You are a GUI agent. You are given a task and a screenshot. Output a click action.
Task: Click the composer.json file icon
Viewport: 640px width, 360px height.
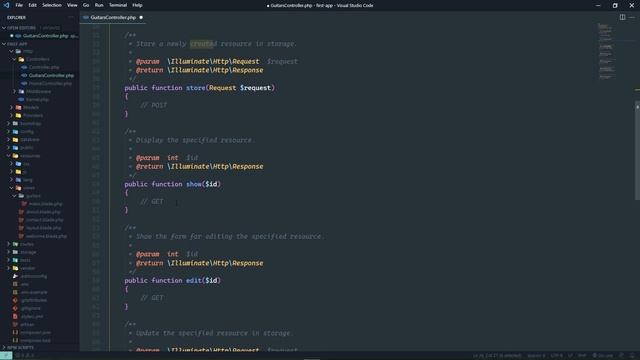(16, 332)
